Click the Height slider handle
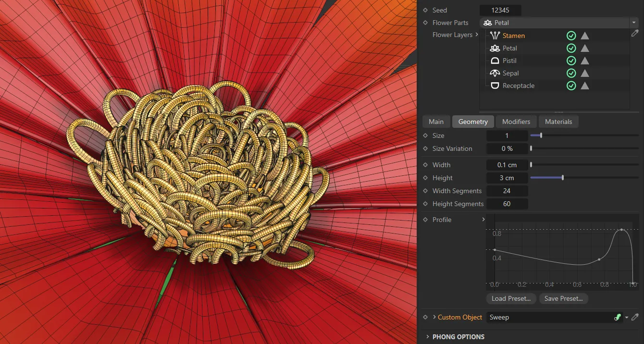The width and height of the screenshot is (644, 344). point(563,178)
